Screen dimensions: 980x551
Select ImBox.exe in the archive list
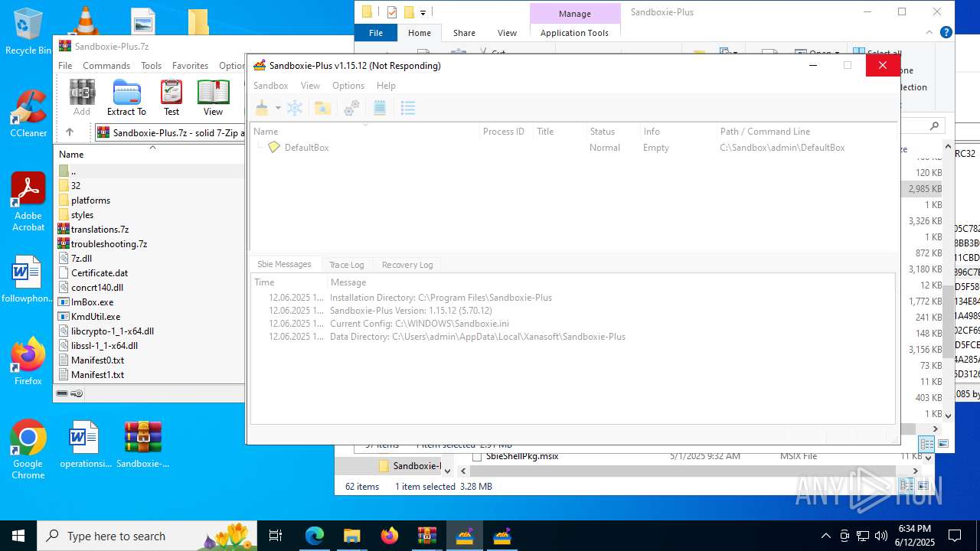(92, 302)
